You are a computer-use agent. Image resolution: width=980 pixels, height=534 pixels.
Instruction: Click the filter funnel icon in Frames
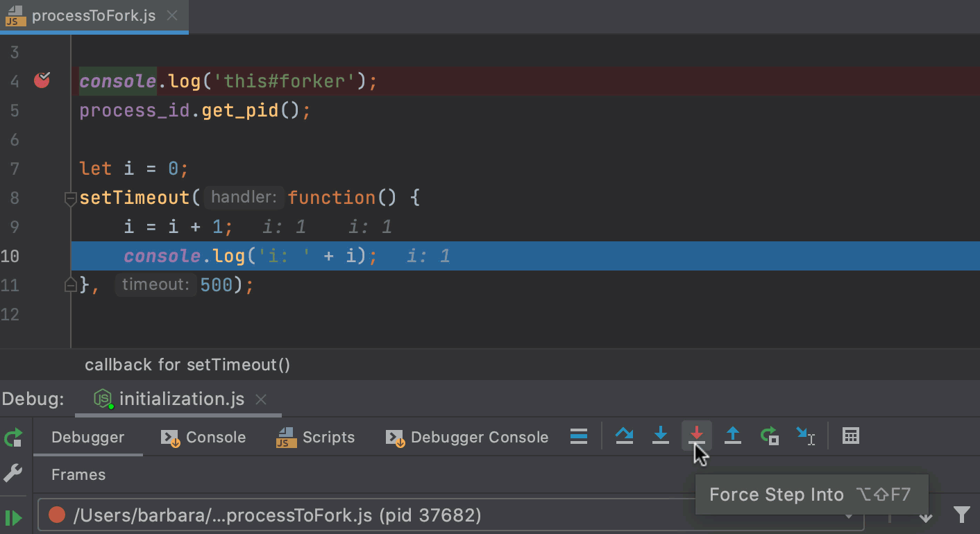(962, 515)
